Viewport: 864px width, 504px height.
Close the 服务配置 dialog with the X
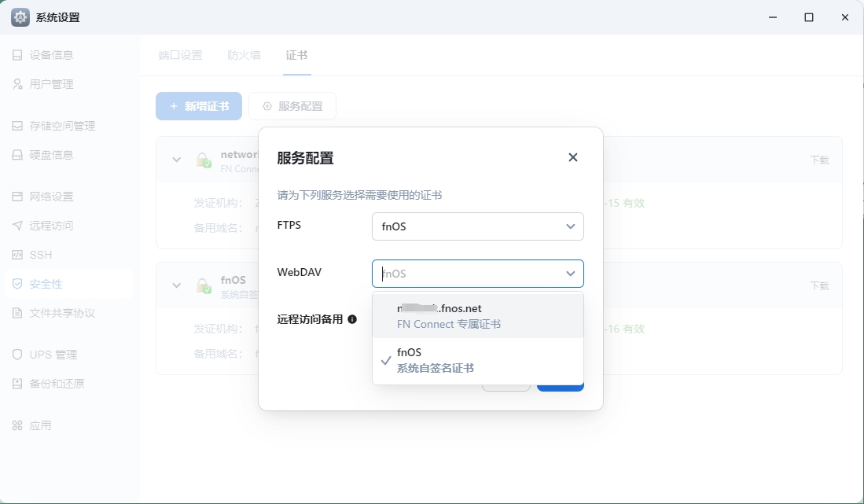tap(573, 157)
